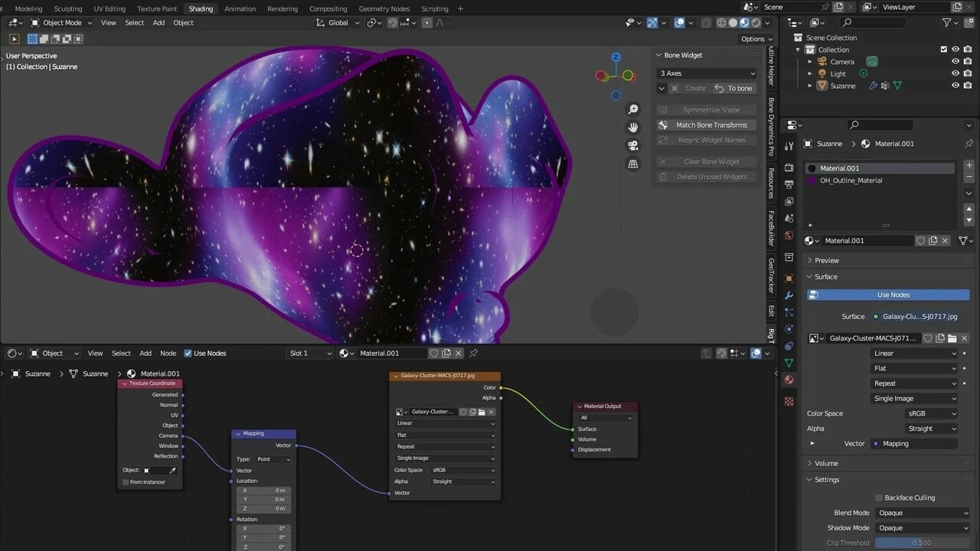The width and height of the screenshot is (980, 551).
Task: Toggle camera view icon in viewport
Action: coord(633,145)
